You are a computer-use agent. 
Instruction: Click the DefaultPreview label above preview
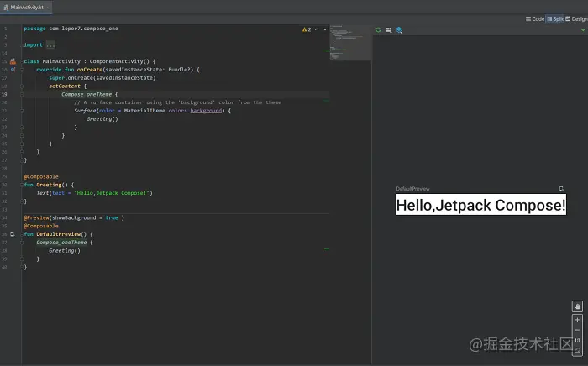(x=413, y=188)
